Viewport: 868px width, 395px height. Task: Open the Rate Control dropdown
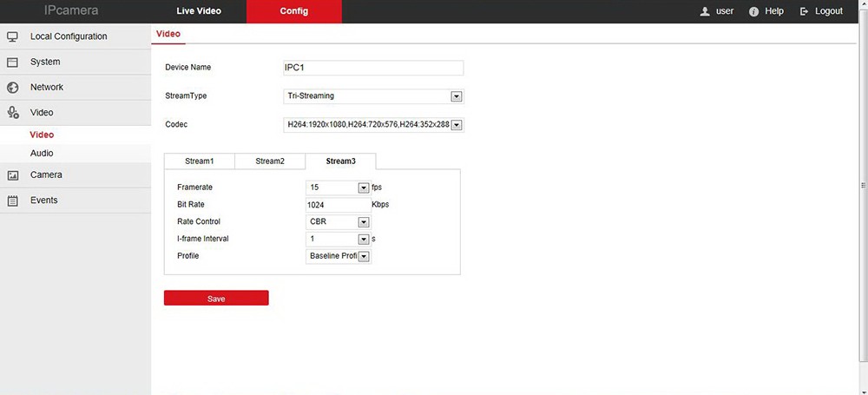click(x=364, y=222)
